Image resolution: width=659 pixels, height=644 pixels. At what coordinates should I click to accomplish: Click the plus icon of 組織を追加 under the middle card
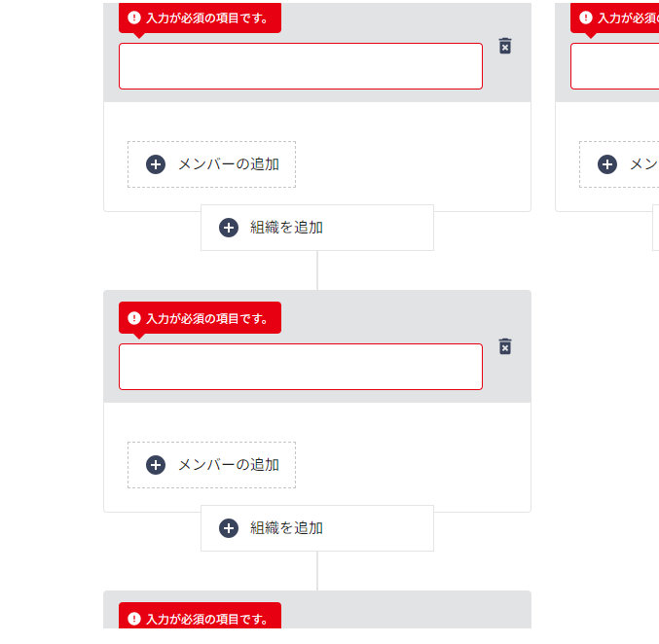(229, 528)
